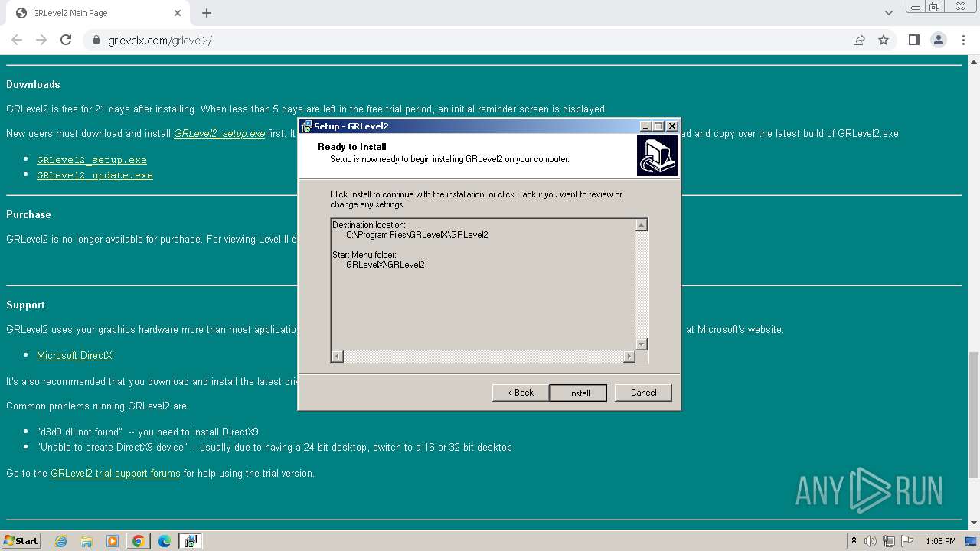Screen dimensions: 980x551
Task: Open the tab search dropdown chevron
Action: point(888,13)
